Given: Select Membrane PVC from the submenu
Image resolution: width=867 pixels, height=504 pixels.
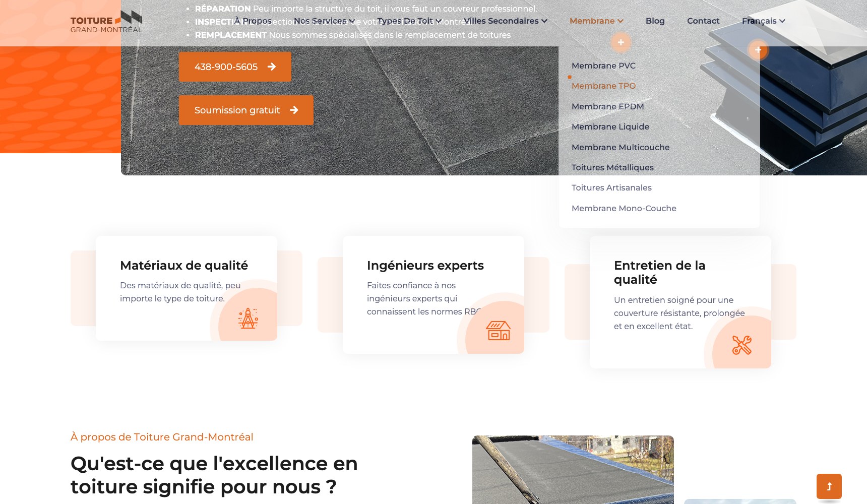Looking at the screenshot, I should (603, 66).
